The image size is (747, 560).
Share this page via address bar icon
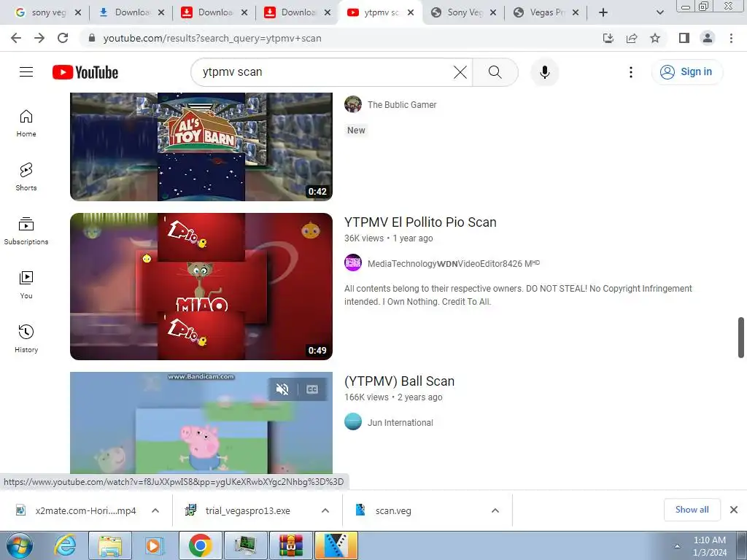632,38
